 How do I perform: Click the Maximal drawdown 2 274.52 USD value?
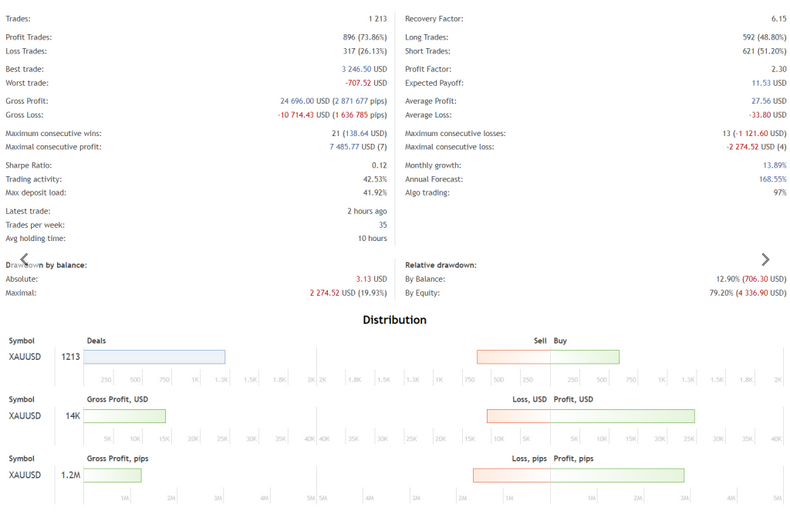click(348, 293)
